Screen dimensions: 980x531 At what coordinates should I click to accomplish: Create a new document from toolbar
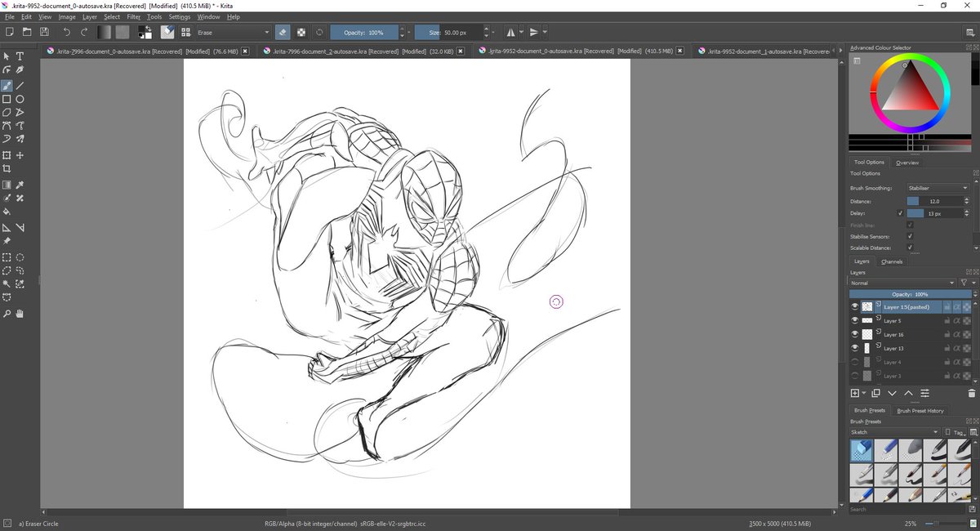[9, 32]
